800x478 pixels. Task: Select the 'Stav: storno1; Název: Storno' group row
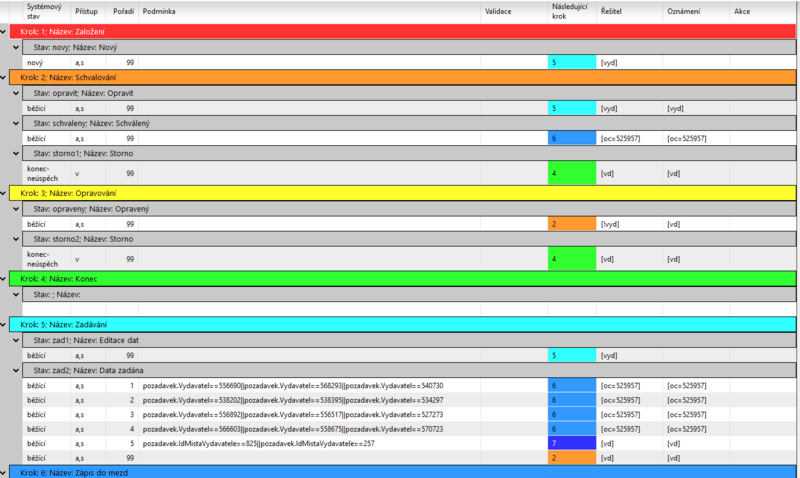click(409, 154)
